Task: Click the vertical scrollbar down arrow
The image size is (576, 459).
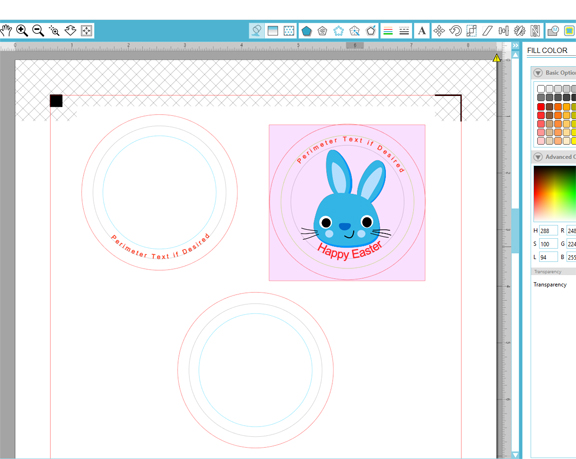Action: click(x=515, y=455)
